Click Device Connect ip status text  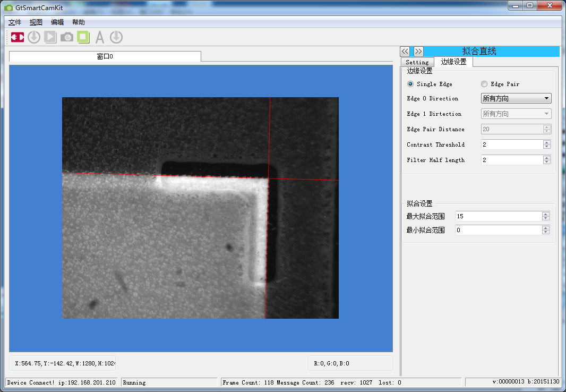[62, 382]
